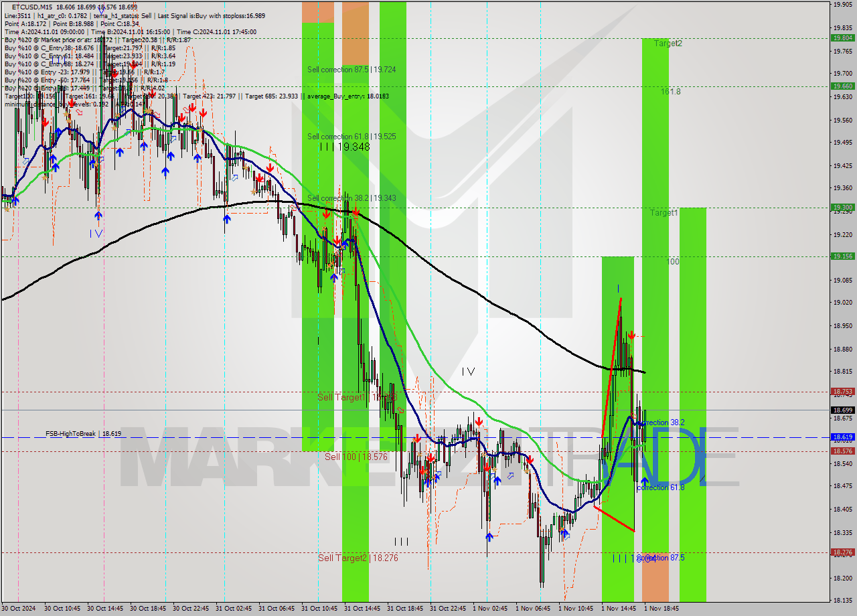Click the 18.135 price axis value
This screenshot has height=616, width=857.
842,601
